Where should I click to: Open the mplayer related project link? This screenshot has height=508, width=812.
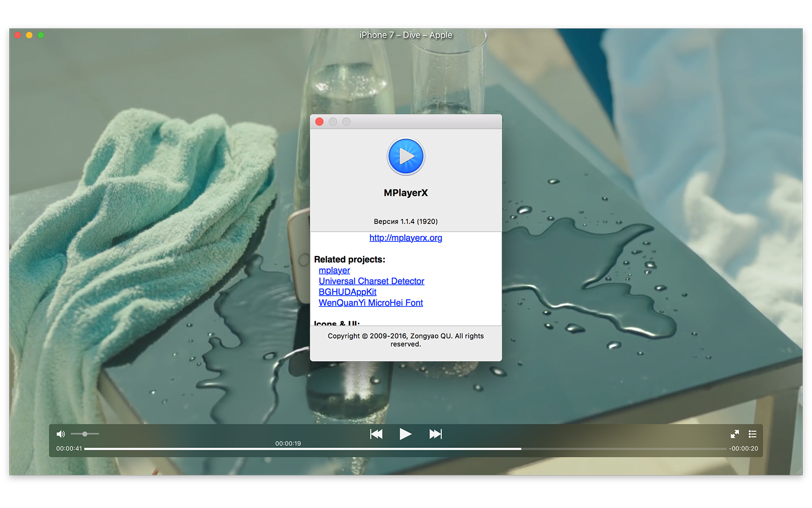point(334,270)
